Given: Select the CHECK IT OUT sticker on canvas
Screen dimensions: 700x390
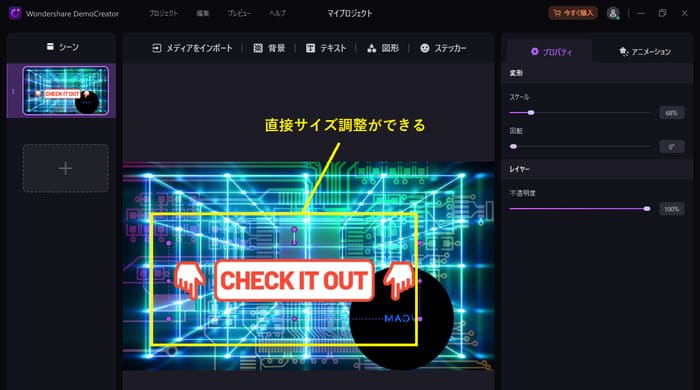Looking at the screenshot, I should 294,281.
